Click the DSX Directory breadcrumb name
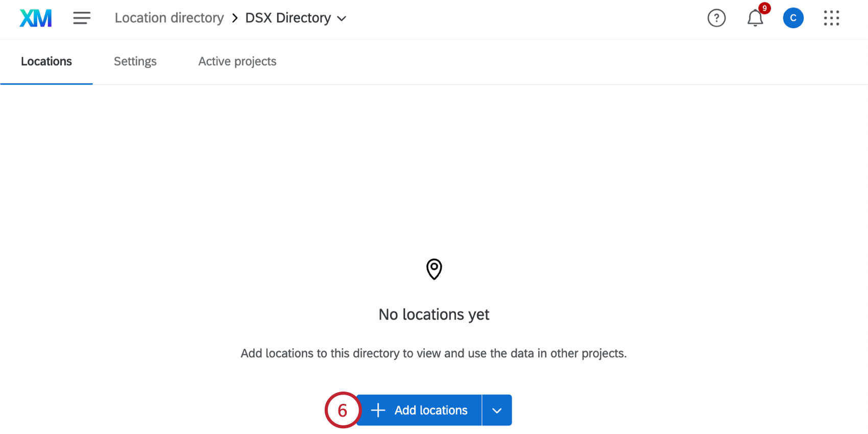The height and width of the screenshot is (434, 868). [x=288, y=18]
